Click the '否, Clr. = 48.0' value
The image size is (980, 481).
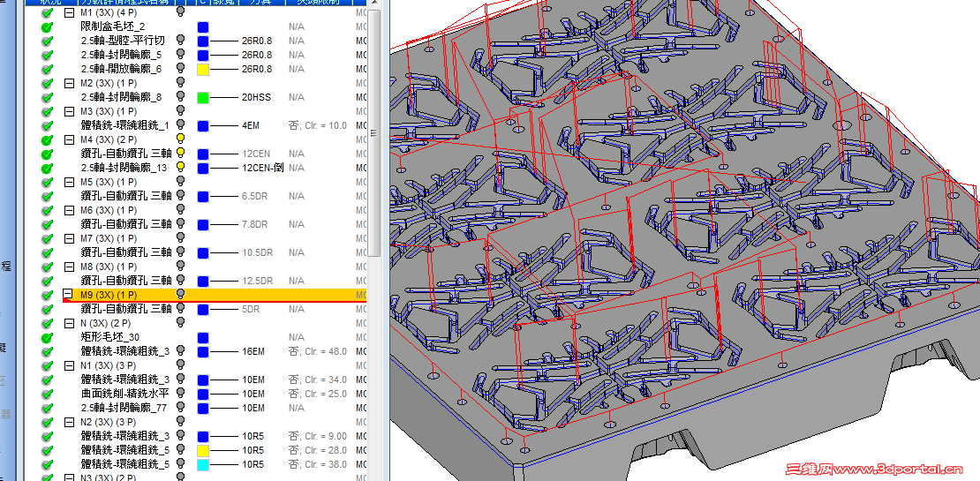pos(318,351)
